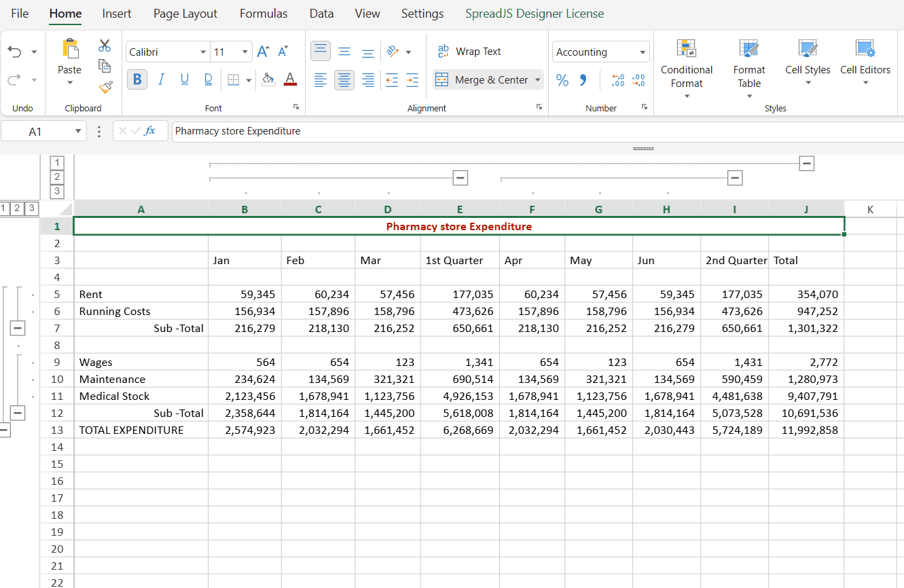904x588 pixels.
Task: Toggle Align Left horizontal alignment
Action: 321,80
